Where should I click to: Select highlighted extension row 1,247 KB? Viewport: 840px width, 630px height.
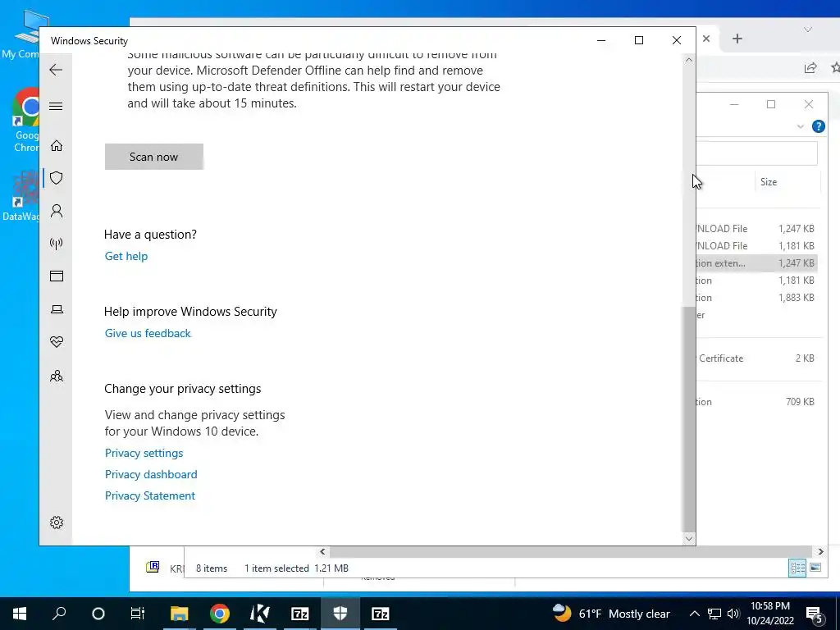coord(756,263)
